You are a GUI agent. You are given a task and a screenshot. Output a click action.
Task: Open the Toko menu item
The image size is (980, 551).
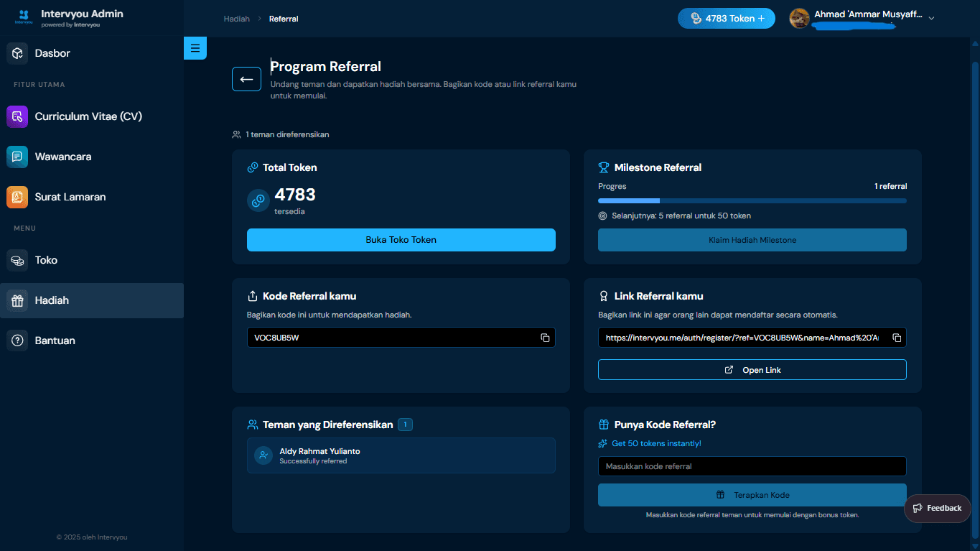click(92, 260)
